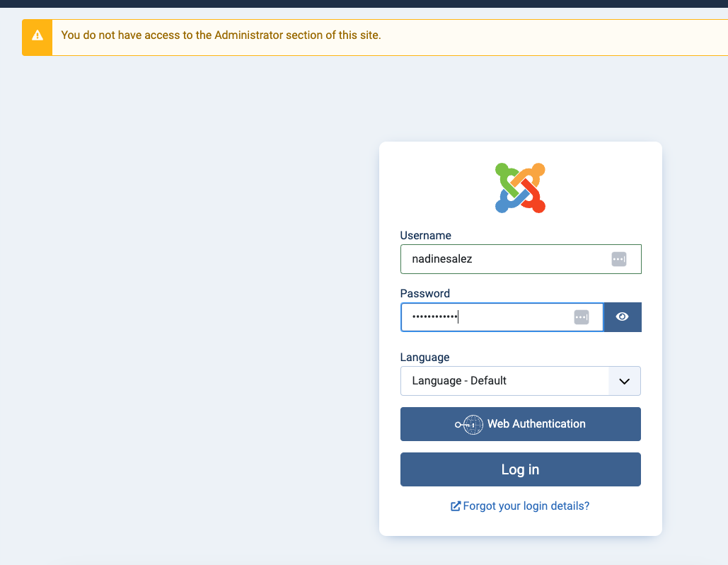Focus the Password input field
Image resolution: width=728 pixels, height=565 pixels.
(502, 317)
